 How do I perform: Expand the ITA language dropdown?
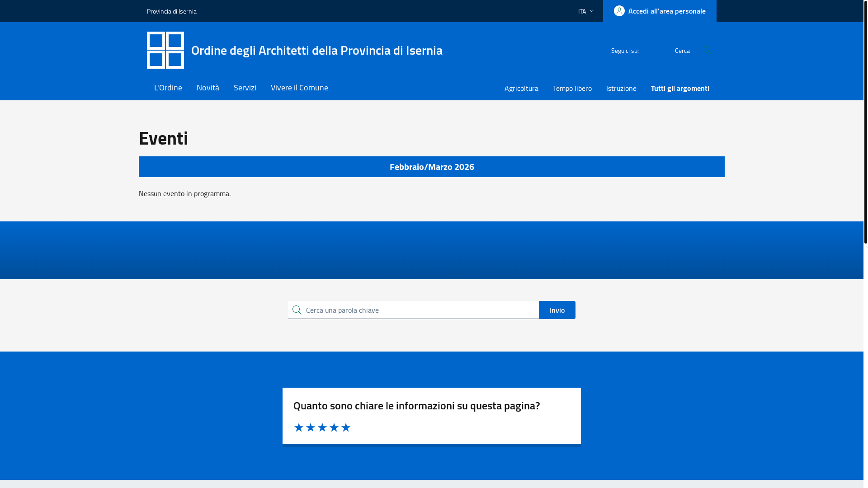(585, 11)
